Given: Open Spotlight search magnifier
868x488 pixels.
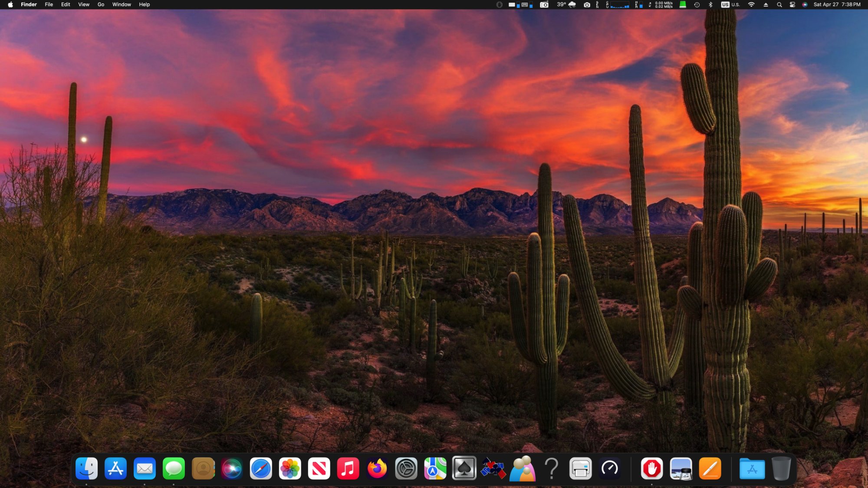Looking at the screenshot, I should (x=779, y=4).
